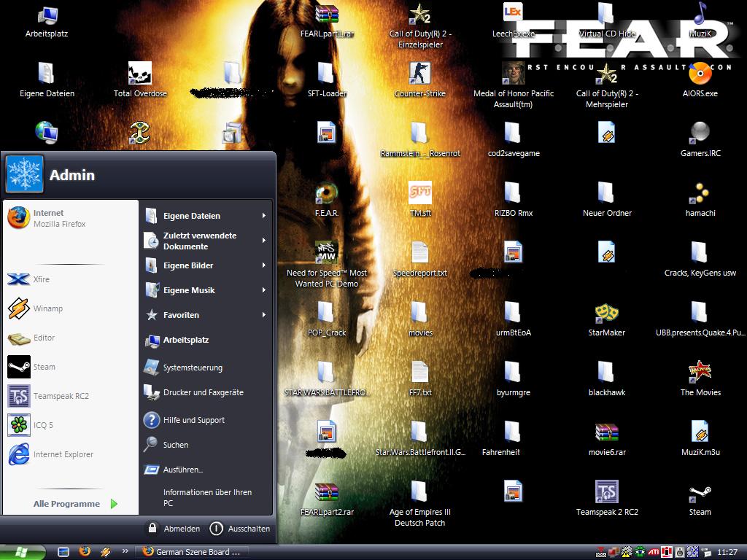The height and width of the screenshot is (560, 747).
Task: Show desktop via quick launch icon
Action: point(63,551)
